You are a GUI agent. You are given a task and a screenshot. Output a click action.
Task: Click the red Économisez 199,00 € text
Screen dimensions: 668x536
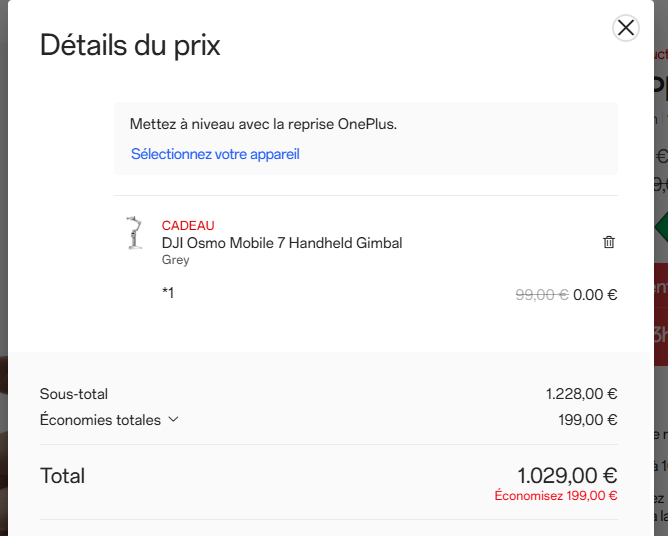coord(556,496)
